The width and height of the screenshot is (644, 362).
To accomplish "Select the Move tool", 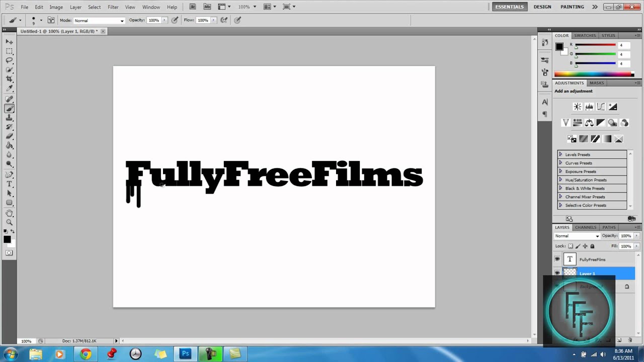I will pos(9,42).
